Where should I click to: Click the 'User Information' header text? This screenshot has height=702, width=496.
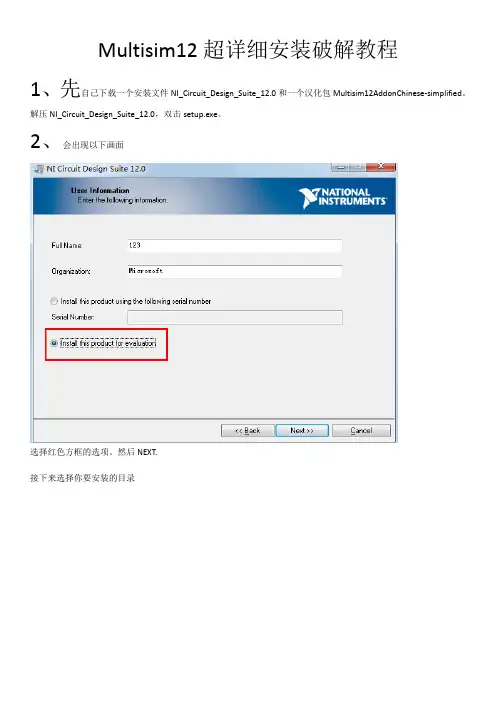pyautogui.click(x=100, y=190)
